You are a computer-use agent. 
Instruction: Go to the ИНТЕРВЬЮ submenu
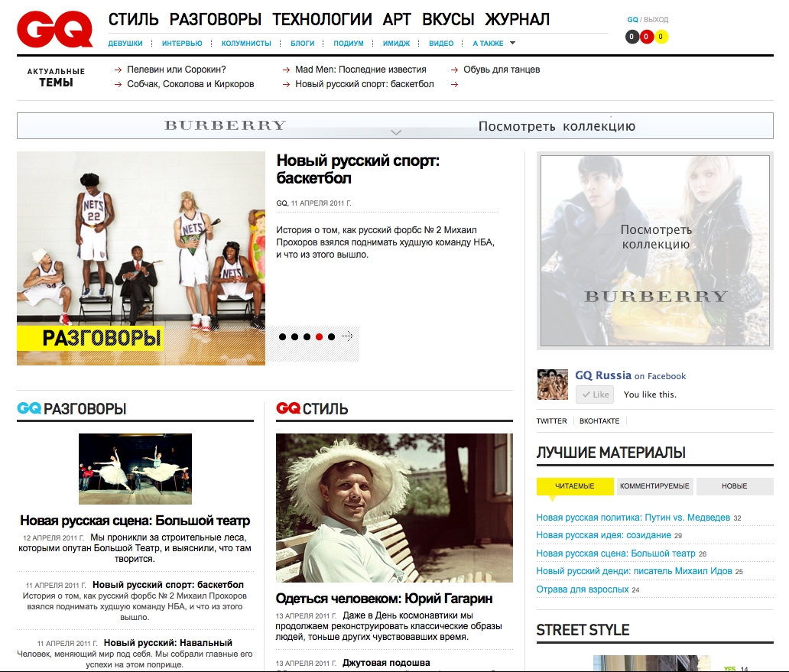click(x=182, y=44)
